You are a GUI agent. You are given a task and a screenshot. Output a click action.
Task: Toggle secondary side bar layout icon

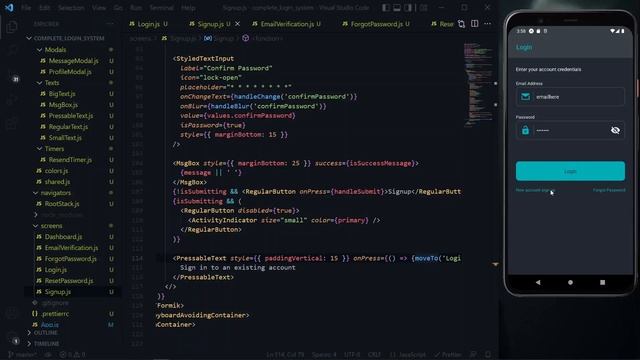408,8
